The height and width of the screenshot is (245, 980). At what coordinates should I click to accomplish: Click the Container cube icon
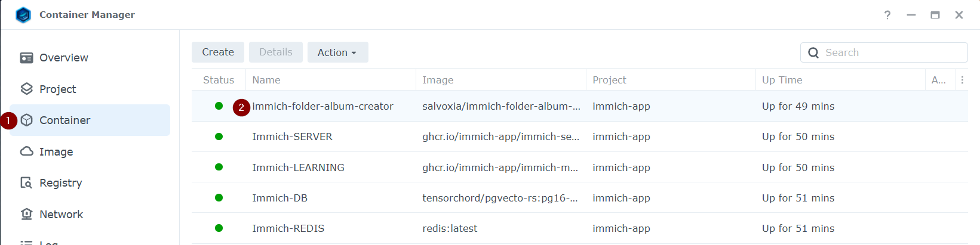pyautogui.click(x=26, y=120)
